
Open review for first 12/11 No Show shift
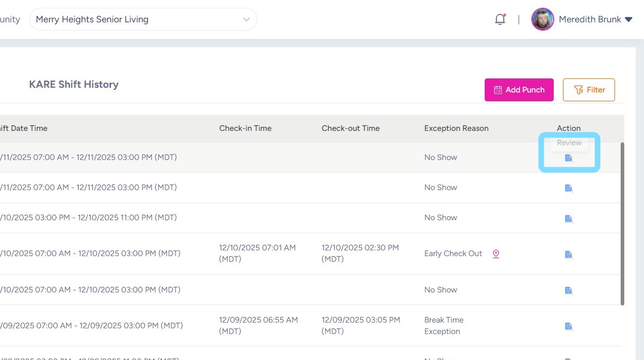point(569,158)
